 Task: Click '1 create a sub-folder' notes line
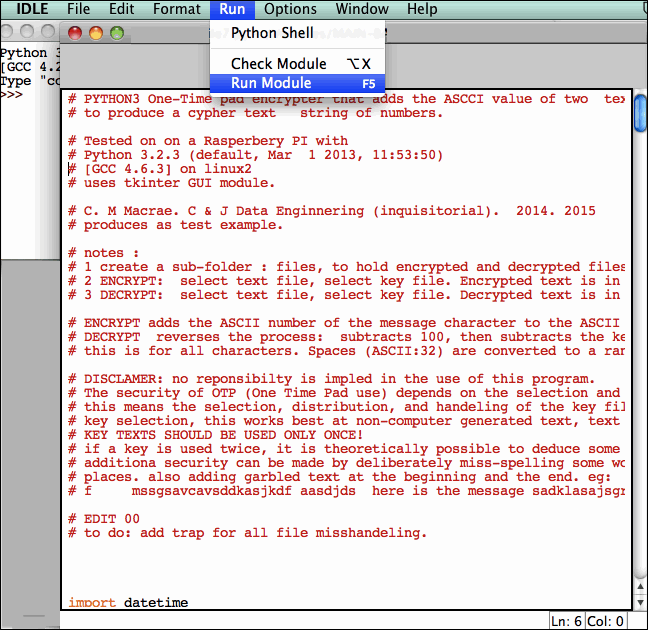coord(346,267)
